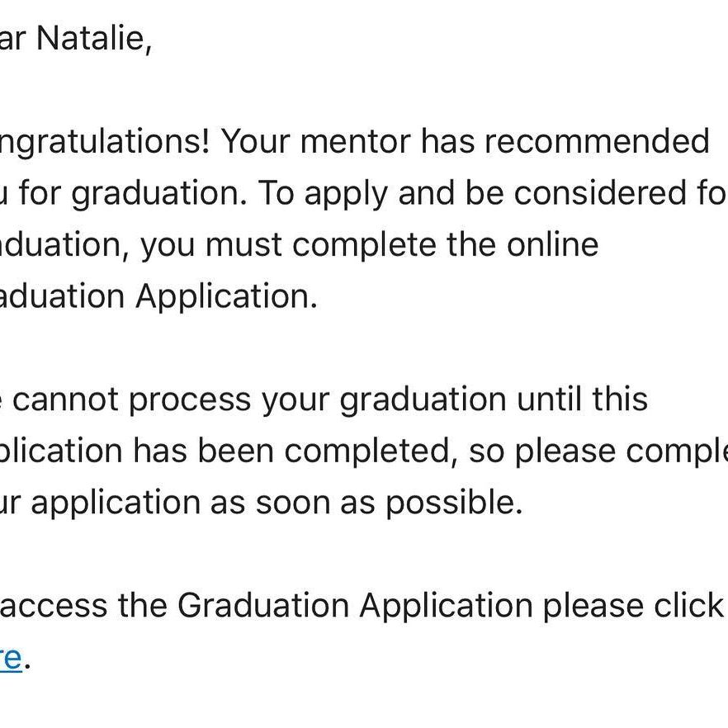Click the word 'must' in the first paragraph
This screenshot has height=728, width=728.
(243, 244)
